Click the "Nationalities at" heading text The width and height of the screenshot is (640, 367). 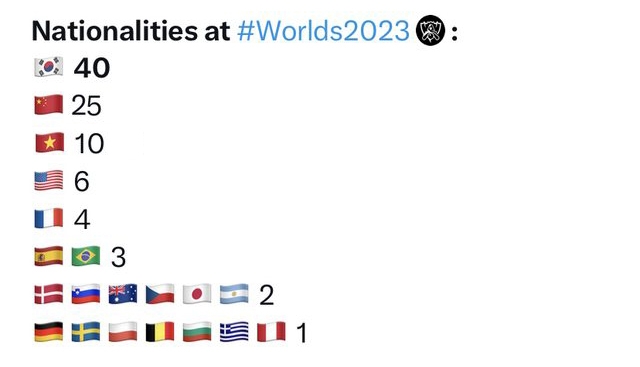(131, 31)
